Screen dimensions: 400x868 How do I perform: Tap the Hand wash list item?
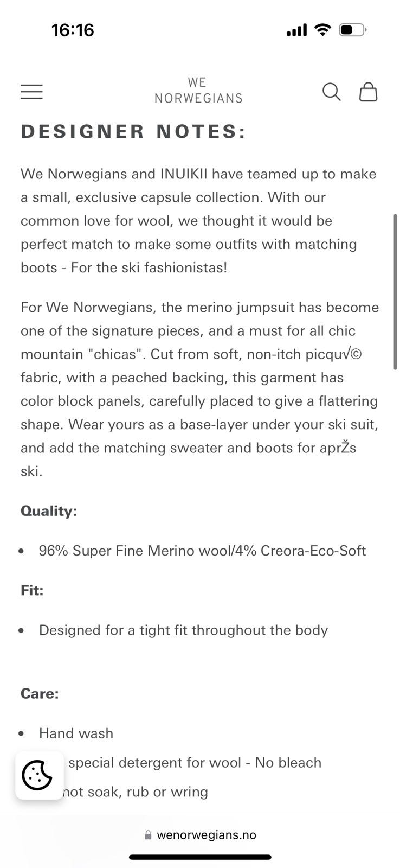[76, 733]
